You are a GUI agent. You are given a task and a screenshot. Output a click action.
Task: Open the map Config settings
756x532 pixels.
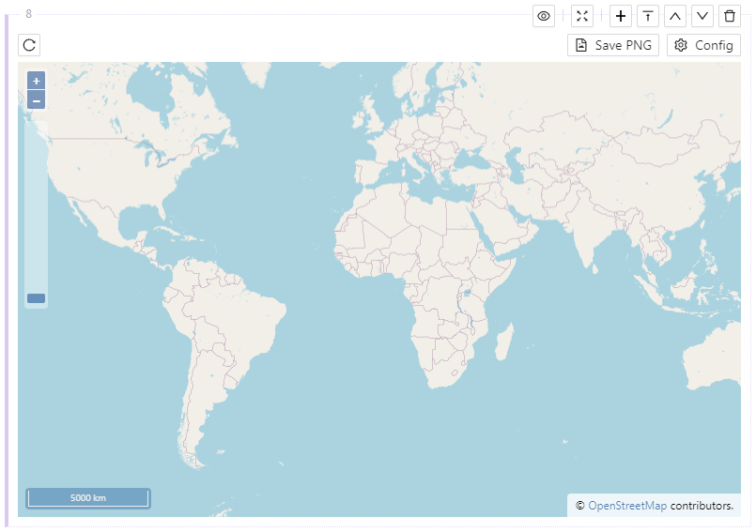coord(704,45)
